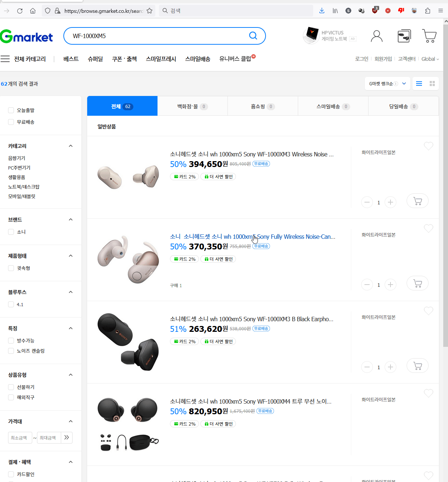This screenshot has height=482, width=448.
Task: Add the 263,620원 item to cart
Action: (x=418, y=366)
